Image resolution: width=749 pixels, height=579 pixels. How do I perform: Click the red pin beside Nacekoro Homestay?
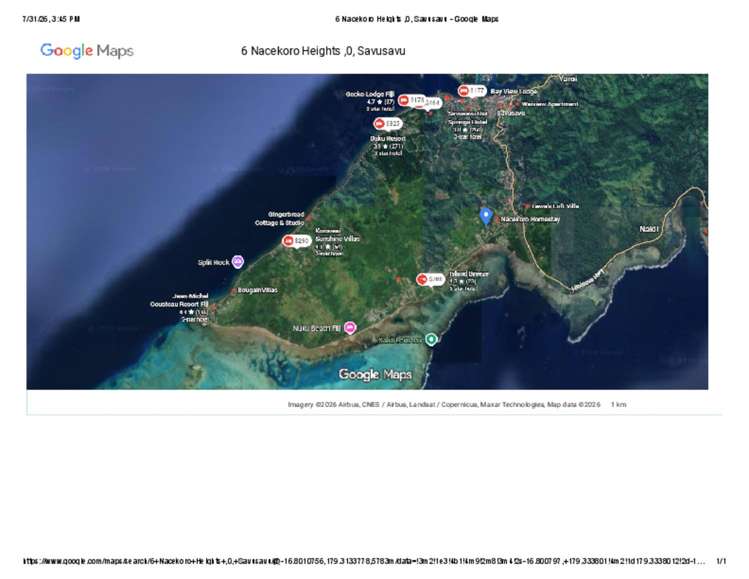(497, 219)
